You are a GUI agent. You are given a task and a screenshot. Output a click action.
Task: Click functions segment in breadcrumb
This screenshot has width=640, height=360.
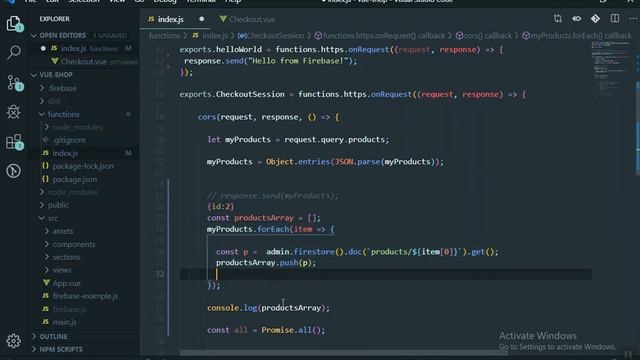164,36
